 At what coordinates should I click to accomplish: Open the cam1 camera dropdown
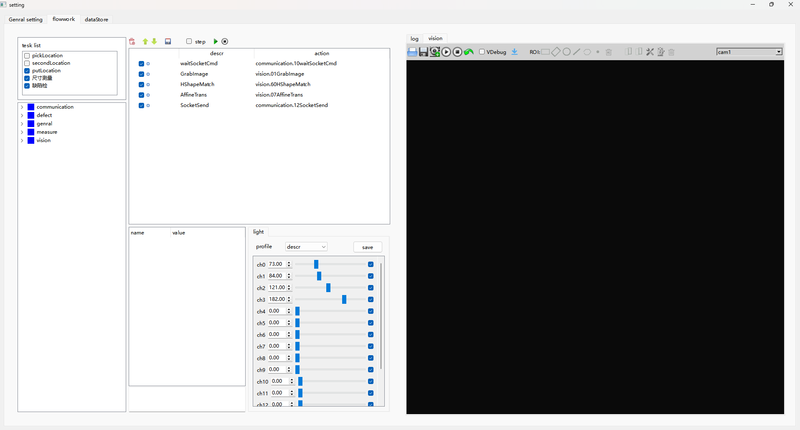click(749, 52)
